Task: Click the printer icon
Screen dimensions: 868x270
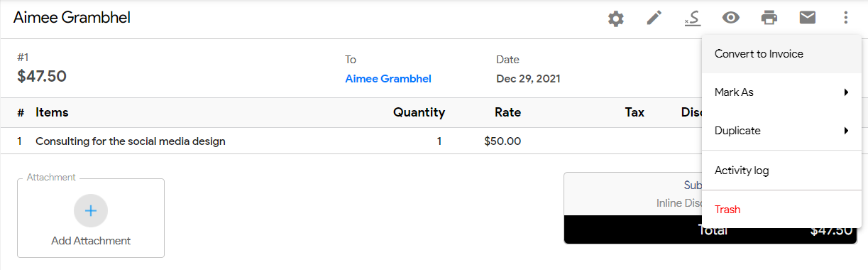Action: [769, 18]
